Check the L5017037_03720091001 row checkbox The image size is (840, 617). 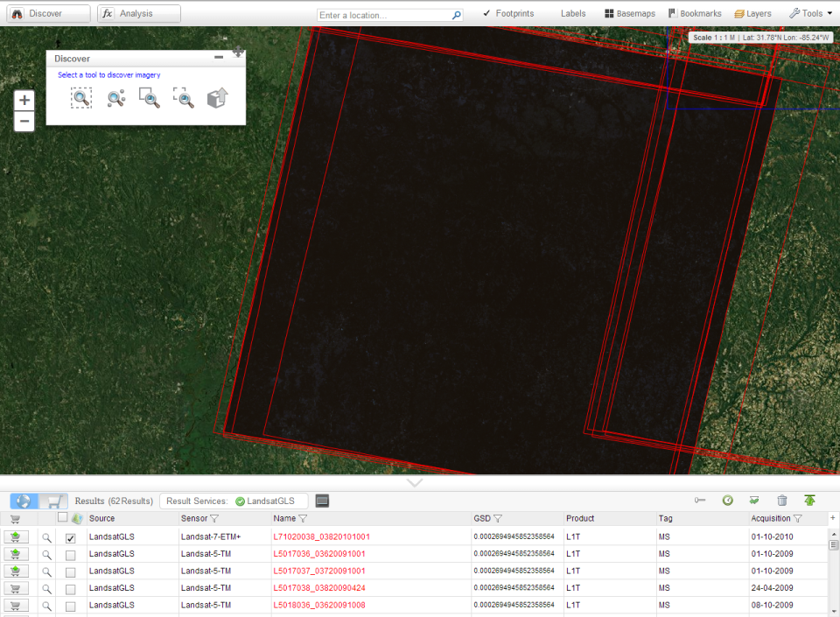(x=70, y=572)
